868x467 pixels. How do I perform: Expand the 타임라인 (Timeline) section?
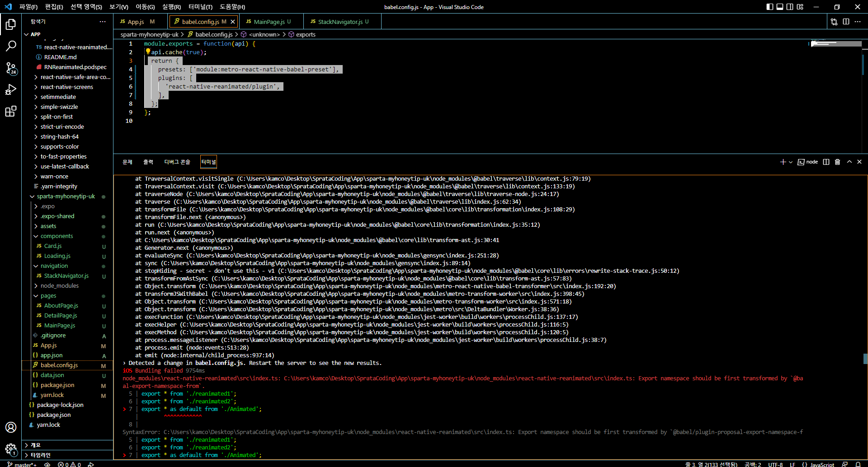pos(68,455)
